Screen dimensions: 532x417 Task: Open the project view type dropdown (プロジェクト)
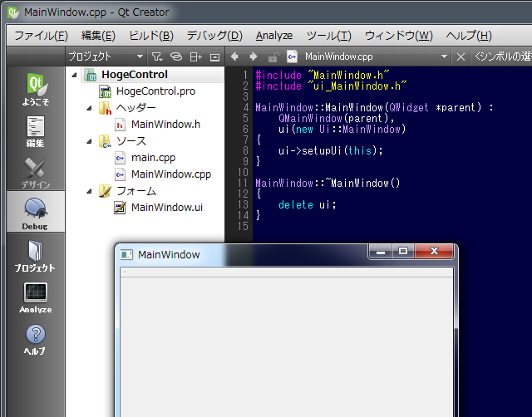[x=106, y=56]
